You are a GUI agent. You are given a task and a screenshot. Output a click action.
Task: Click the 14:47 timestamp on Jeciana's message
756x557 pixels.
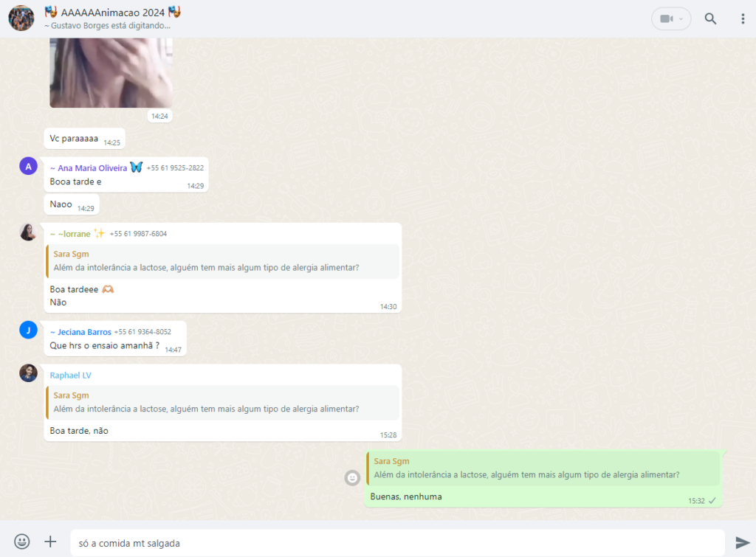coord(173,350)
